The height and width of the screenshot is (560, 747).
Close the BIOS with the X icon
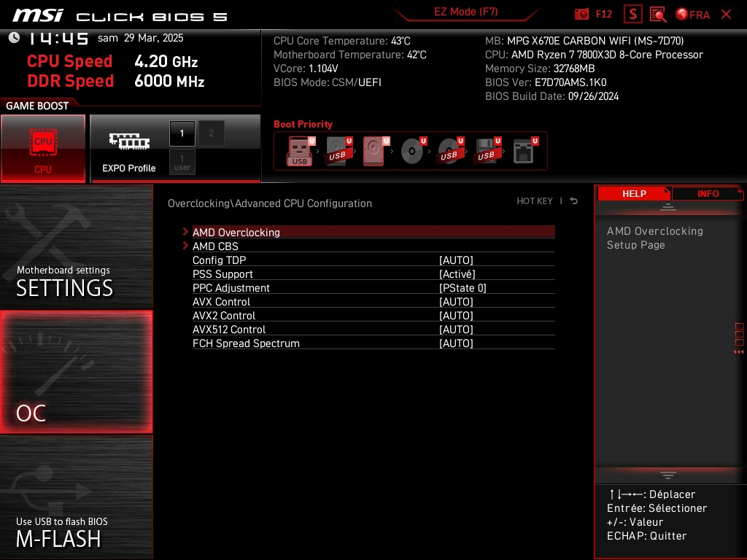pyautogui.click(x=726, y=15)
